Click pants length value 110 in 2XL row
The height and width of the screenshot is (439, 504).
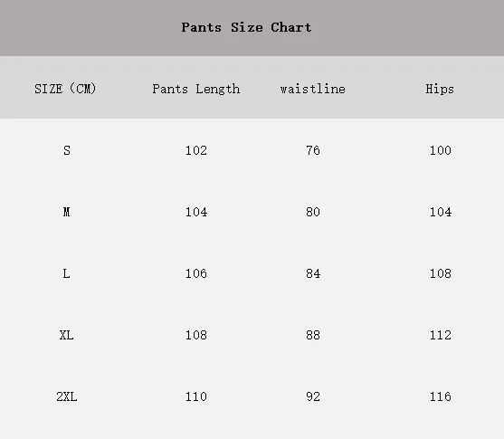[196, 396]
